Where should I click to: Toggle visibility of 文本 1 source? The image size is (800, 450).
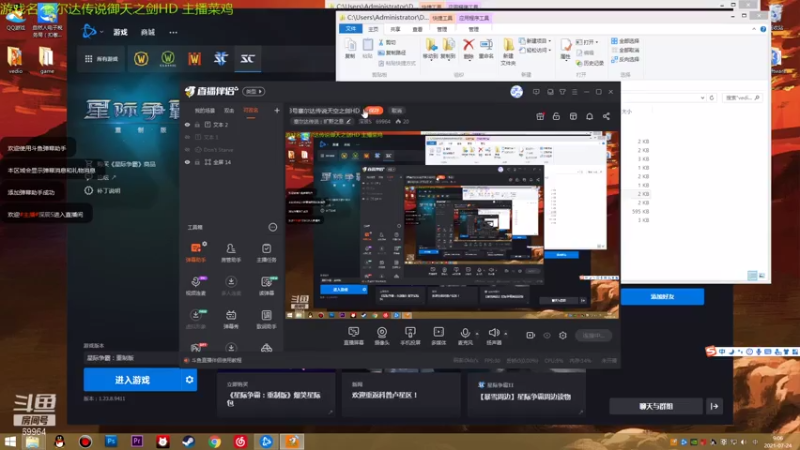pos(187,137)
